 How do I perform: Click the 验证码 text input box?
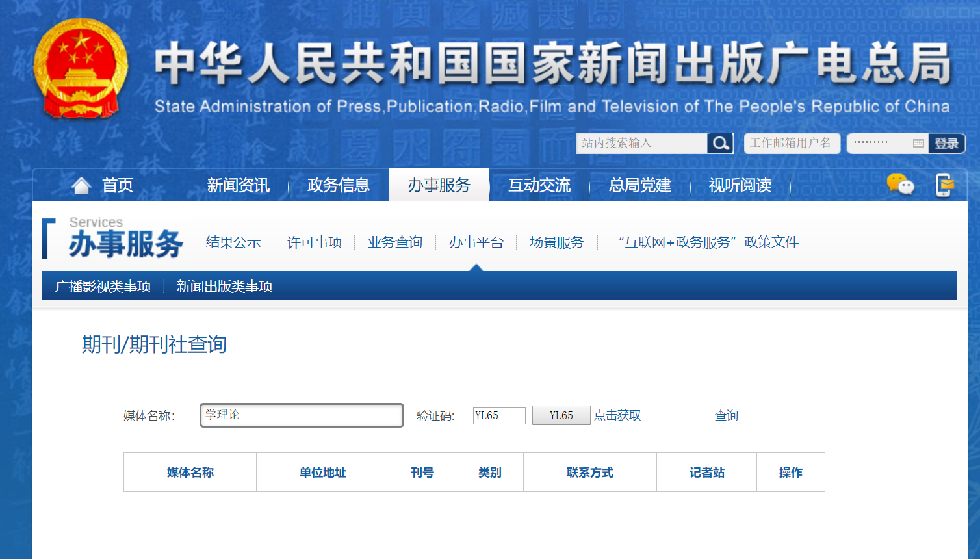(x=498, y=415)
